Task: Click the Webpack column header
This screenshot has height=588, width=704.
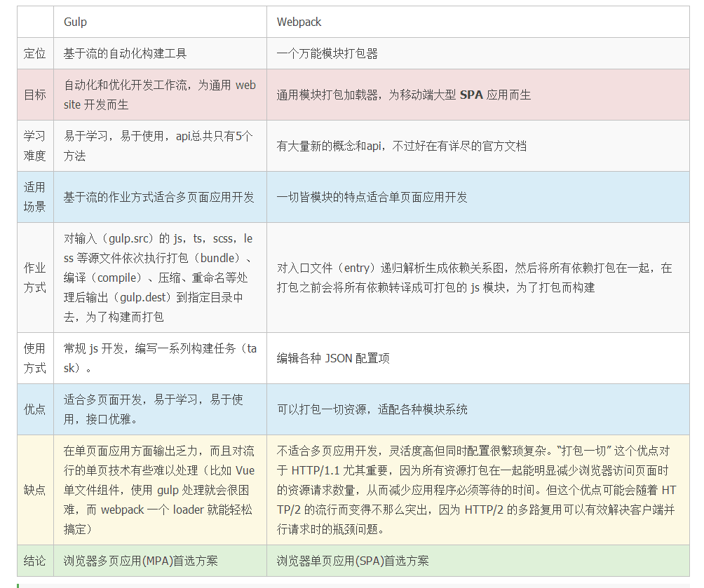Action: click(478, 22)
